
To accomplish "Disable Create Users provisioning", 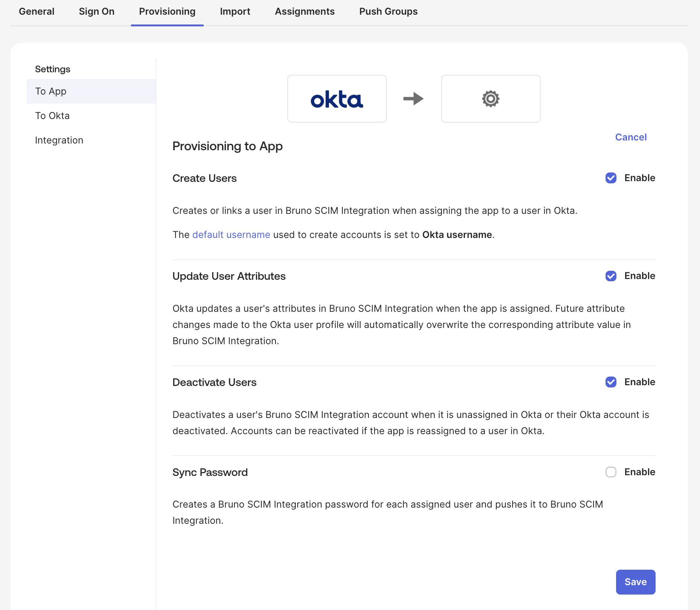I will pyautogui.click(x=610, y=178).
